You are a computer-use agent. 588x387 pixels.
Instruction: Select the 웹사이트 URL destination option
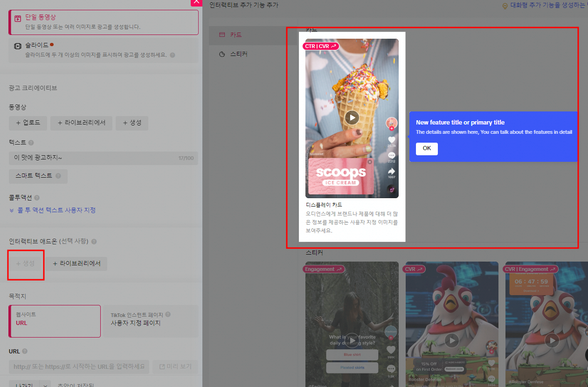(x=55, y=321)
